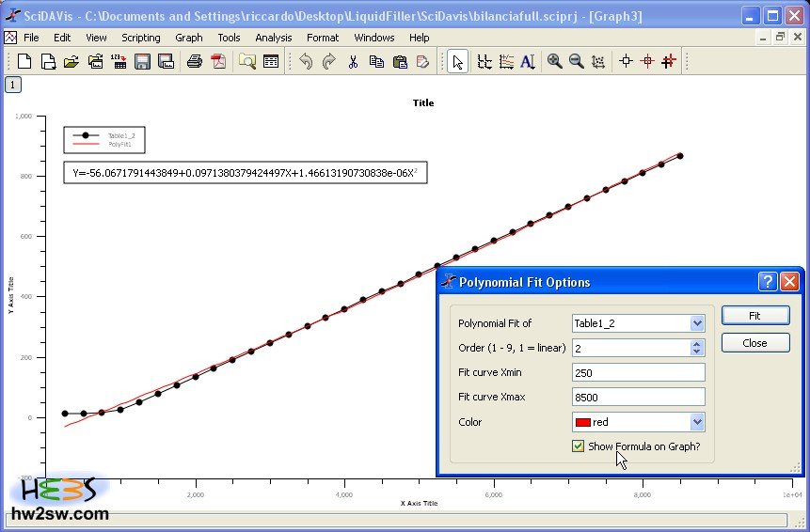Click the Fit curve Xmin input field
Screen dimensions: 810x532
pos(638,372)
